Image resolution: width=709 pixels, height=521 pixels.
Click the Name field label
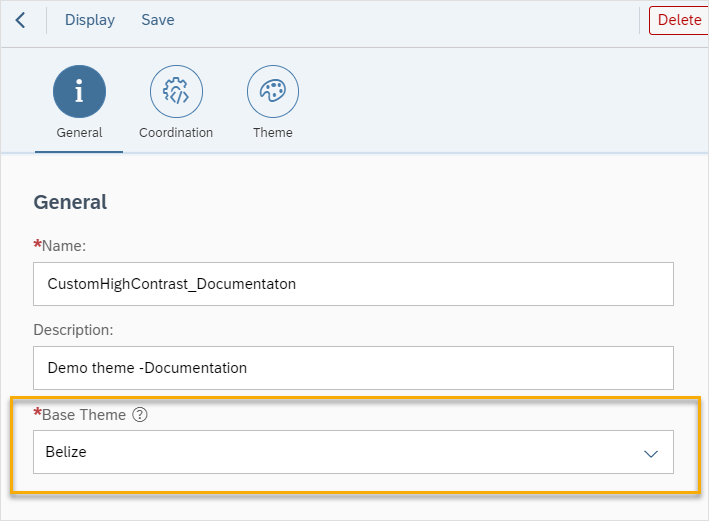pos(60,246)
